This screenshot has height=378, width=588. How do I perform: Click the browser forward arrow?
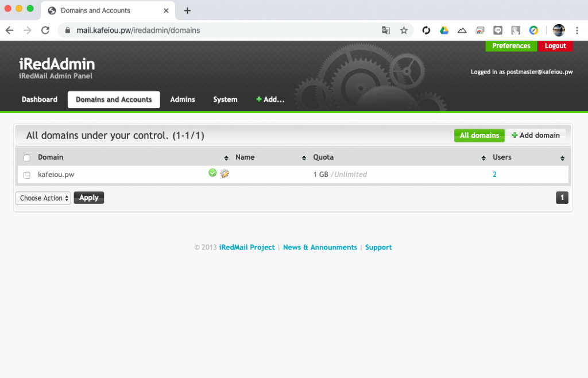coord(28,30)
